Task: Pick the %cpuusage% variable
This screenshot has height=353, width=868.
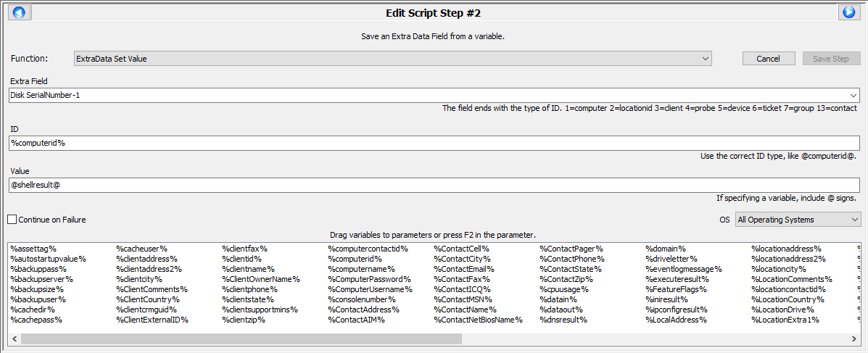Action: 564,289
